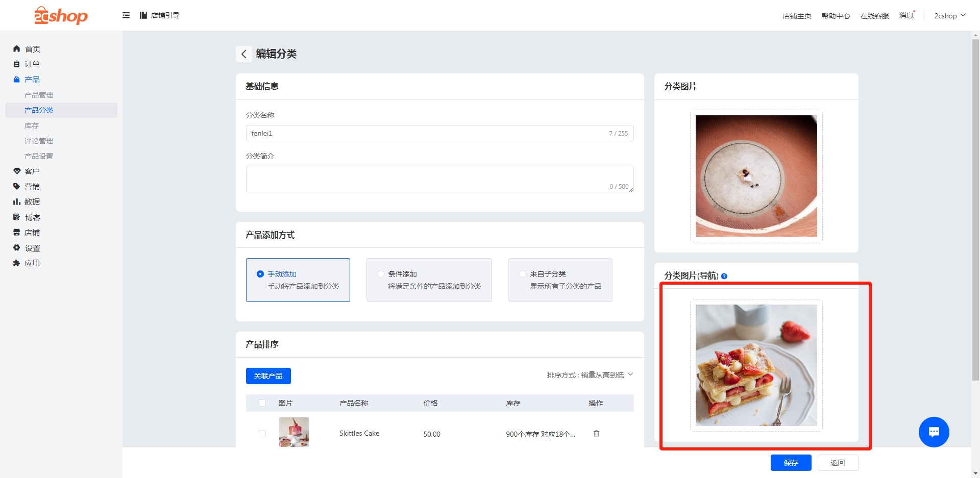980x478 pixels.
Task: Expand 营销 sidebar menu
Action: pyautogui.click(x=32, y=186)
